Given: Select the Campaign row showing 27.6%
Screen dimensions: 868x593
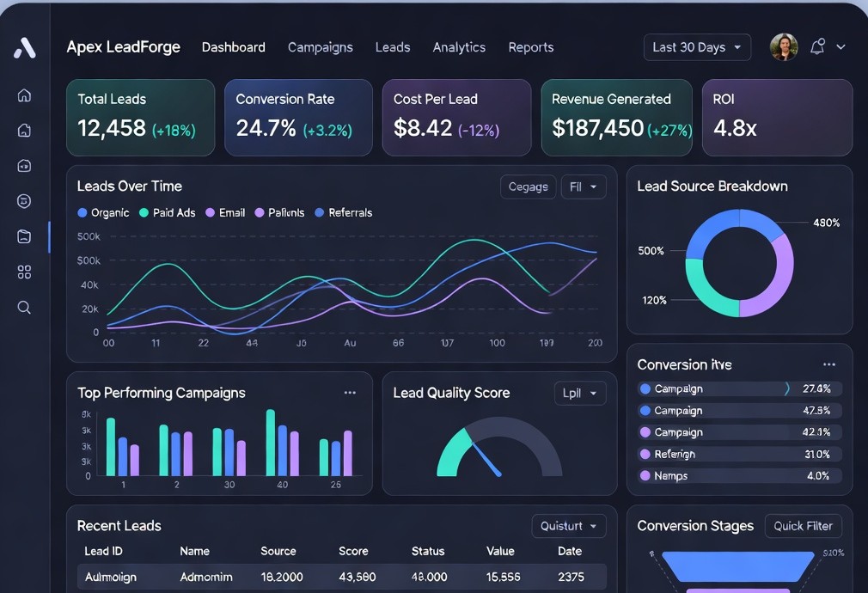Looking at the screenshot, I should [x=740, y=388].
